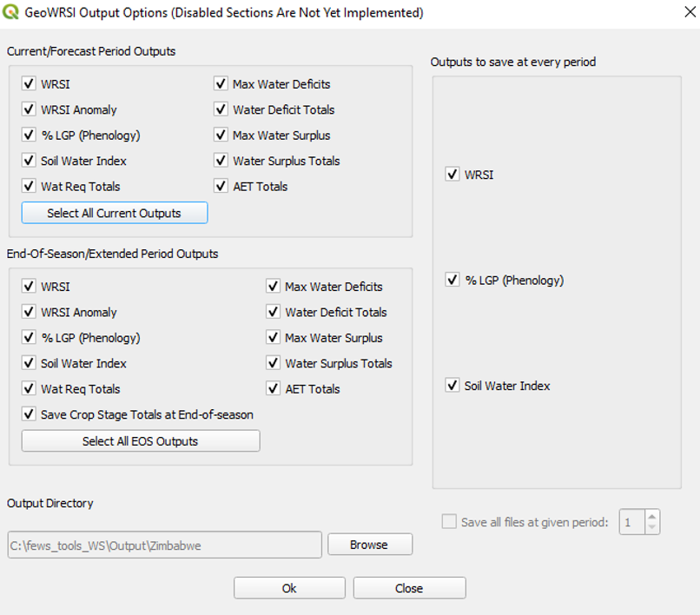Decrease the given period spinner value
700x615 pixels.
[652, 527]
